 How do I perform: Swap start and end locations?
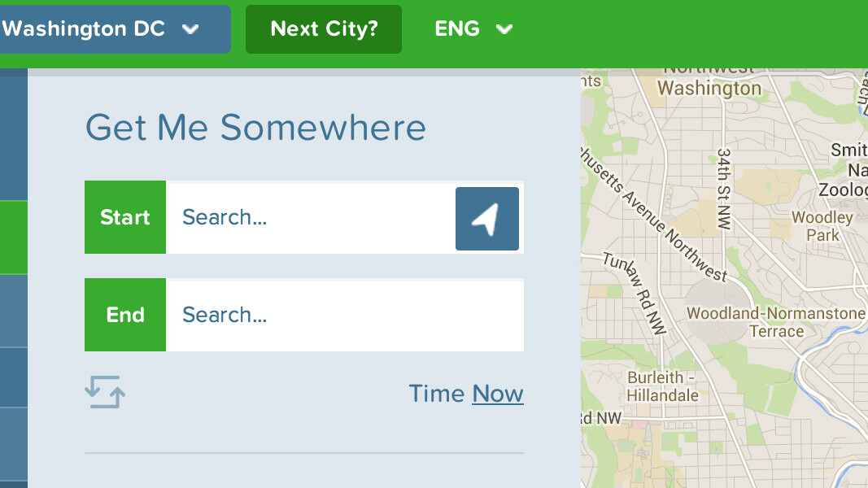[105, 392]
